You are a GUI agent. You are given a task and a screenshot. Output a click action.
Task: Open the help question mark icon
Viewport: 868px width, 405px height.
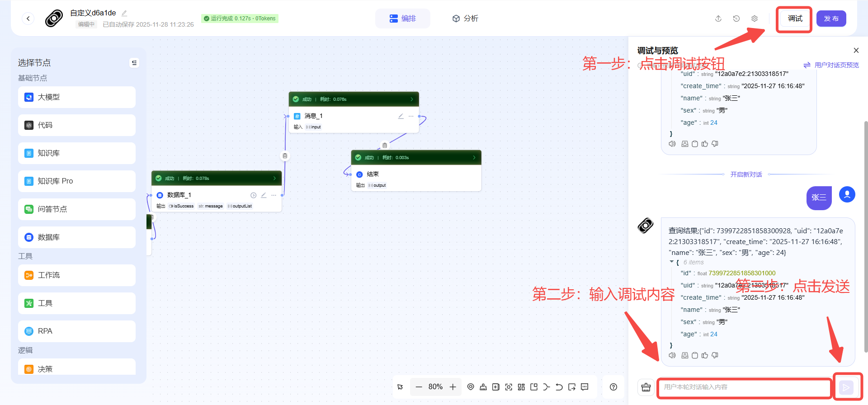[613, 387]
